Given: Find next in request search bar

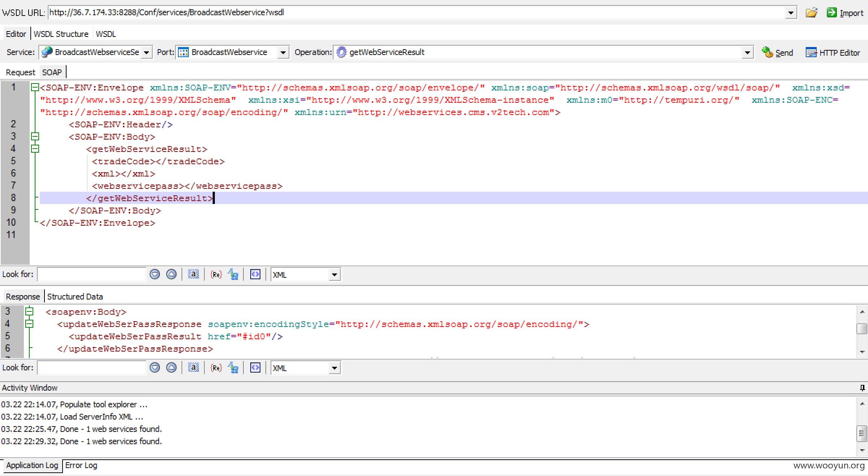Looking at the screenshot, I should pos(155,275).
